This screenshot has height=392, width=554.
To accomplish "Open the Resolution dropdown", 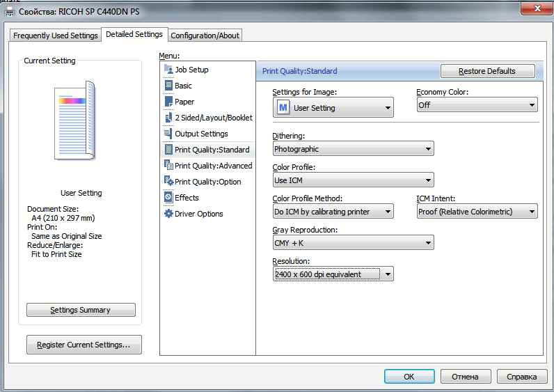I will [333, 274].
